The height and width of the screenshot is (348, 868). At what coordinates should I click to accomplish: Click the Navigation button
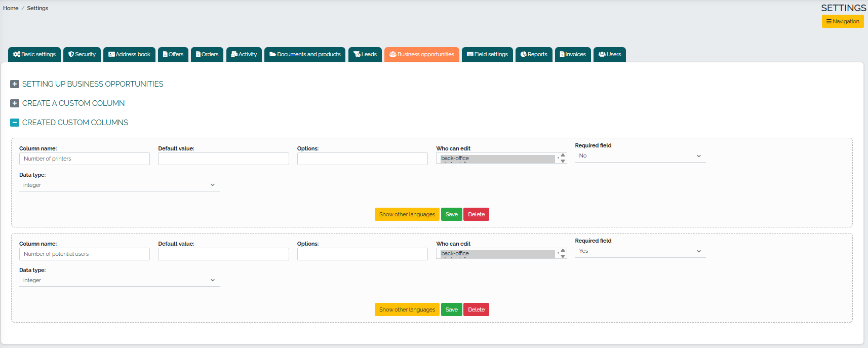[x=843, y=21]
